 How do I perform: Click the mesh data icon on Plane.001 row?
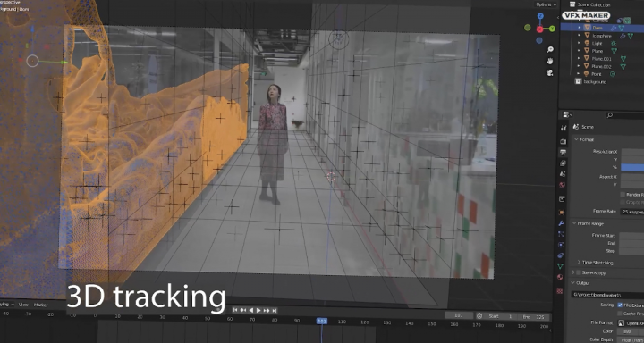pyautogui.click(x=623, y=59)
